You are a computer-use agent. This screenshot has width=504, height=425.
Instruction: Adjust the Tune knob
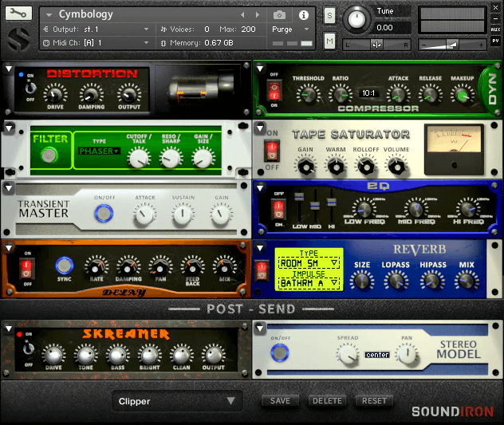(356, 19)
